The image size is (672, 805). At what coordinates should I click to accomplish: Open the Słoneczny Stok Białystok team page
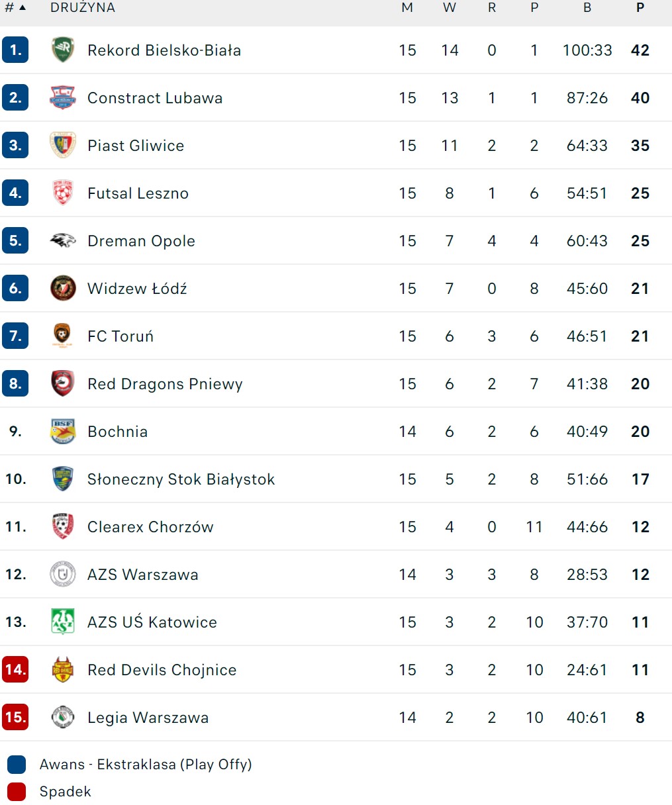181,479
